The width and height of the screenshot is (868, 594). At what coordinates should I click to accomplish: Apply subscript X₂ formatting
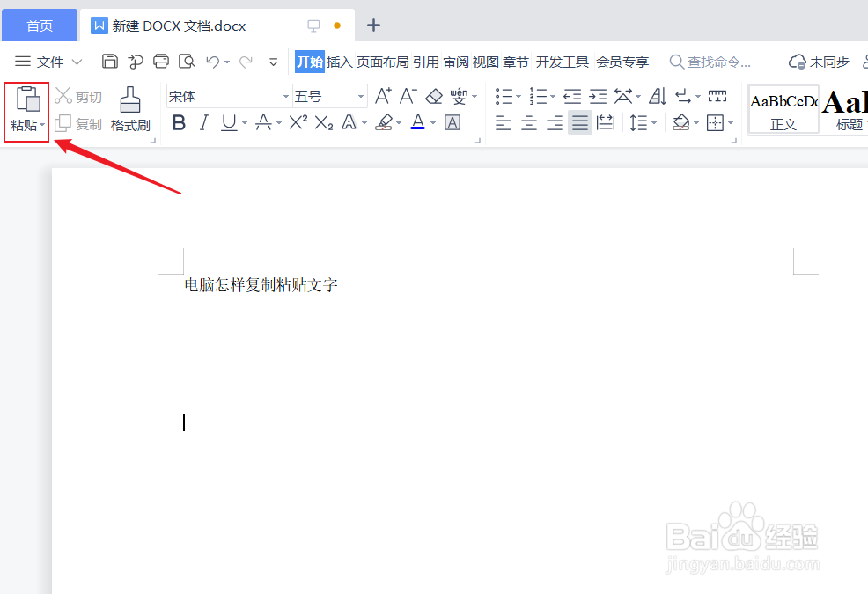(324, 122)
